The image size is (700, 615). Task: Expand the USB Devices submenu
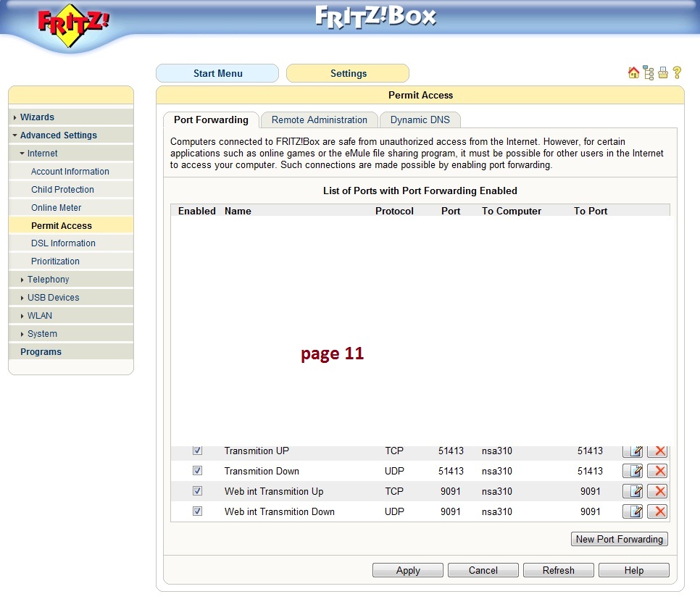click(71, 297)
